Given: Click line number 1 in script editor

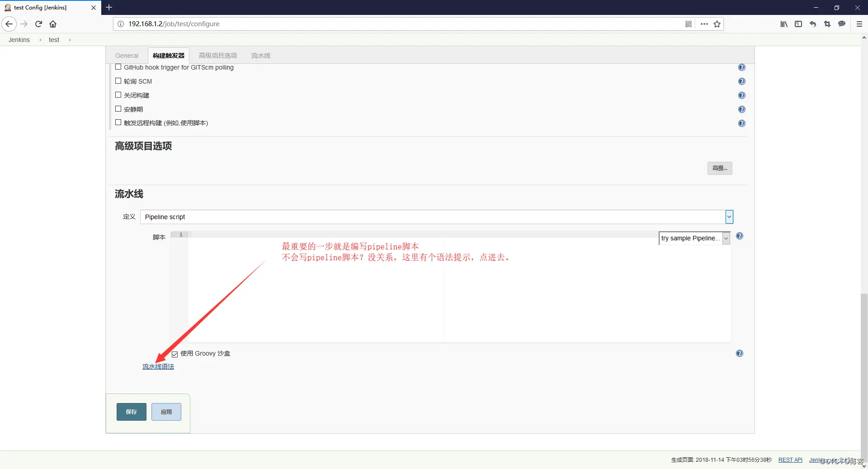Looking at the screenshot, I should click(181, 234).
